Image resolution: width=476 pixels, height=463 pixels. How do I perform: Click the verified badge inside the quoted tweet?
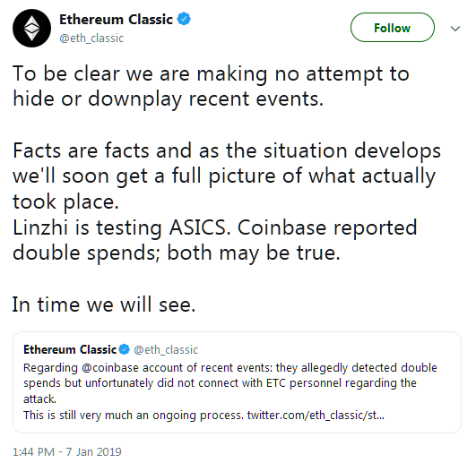pos(125,349)
